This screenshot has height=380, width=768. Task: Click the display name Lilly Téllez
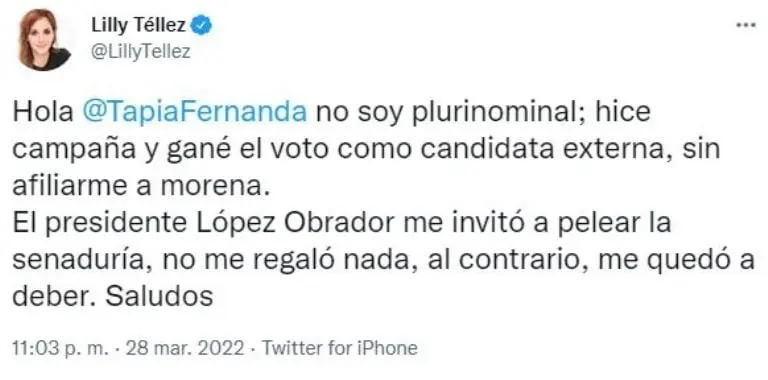(x=139, y=25)
